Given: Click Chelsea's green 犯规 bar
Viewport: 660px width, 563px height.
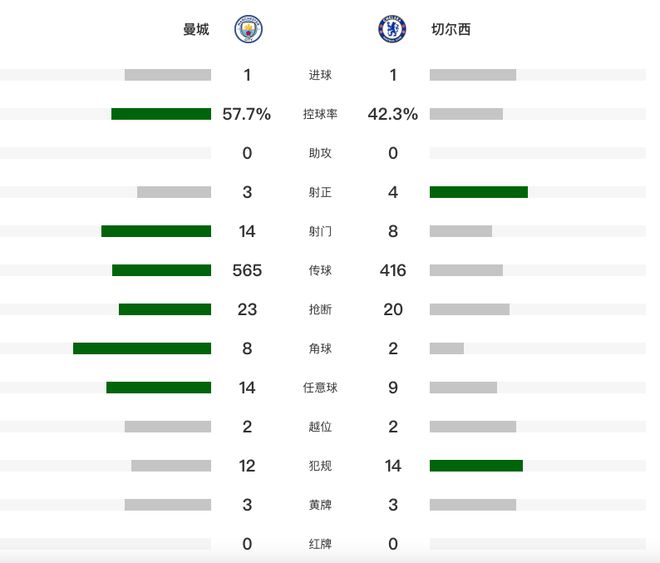Looking at the screenshot, I should point(476,465).
